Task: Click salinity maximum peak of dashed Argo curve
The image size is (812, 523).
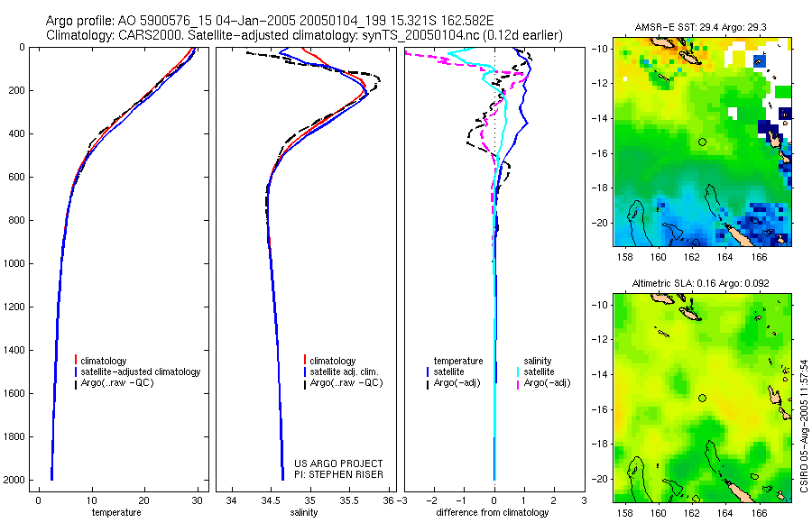Action: [x=379, y=79]
